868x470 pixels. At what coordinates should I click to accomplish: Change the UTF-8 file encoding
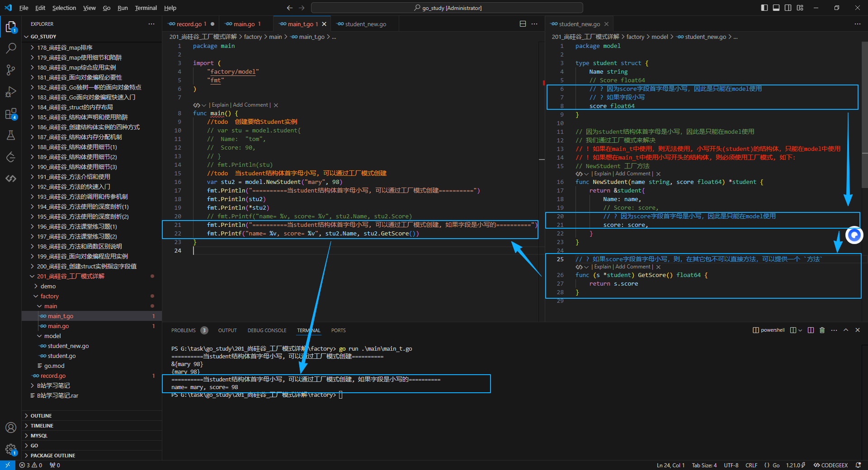[x=731, y=465]
